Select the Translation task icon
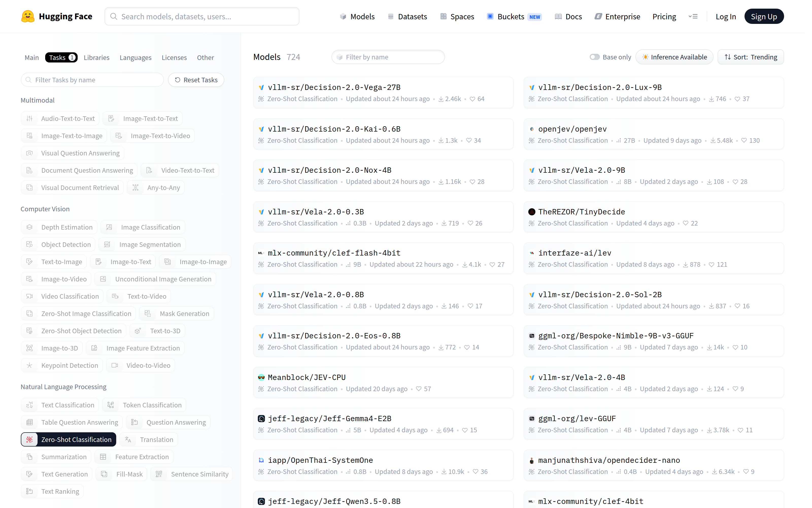 coord(128,439)
